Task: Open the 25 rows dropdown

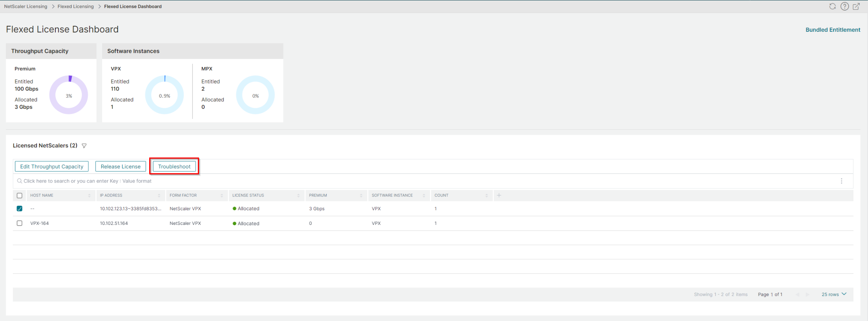Action: point(834,294)
